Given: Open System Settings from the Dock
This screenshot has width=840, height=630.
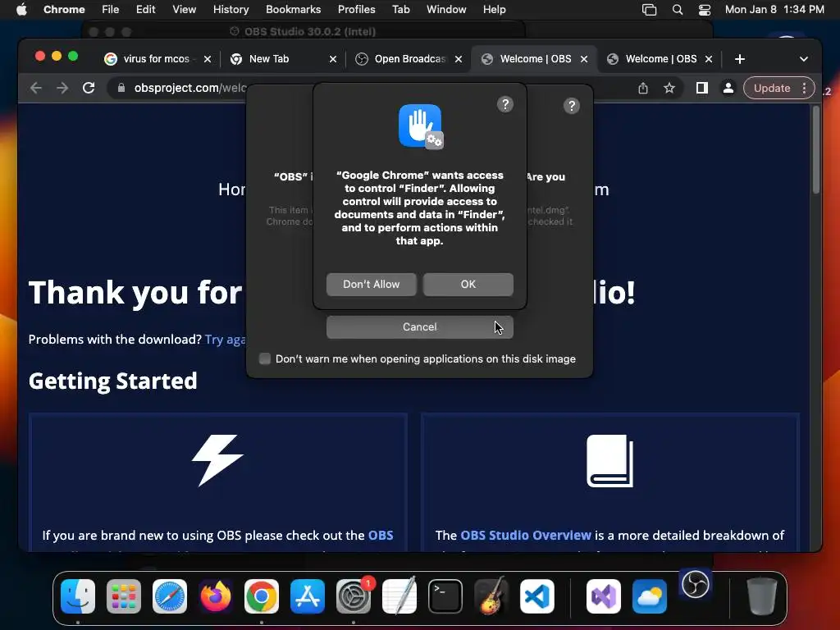Looking at the screenshot, I should coord(354,596).
